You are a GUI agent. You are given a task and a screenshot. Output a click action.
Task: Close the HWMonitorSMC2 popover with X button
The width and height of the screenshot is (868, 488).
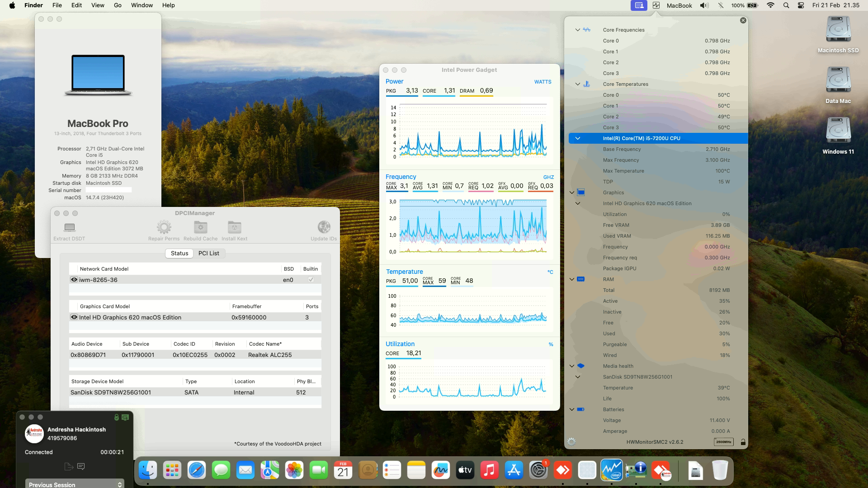click(743, 20)
